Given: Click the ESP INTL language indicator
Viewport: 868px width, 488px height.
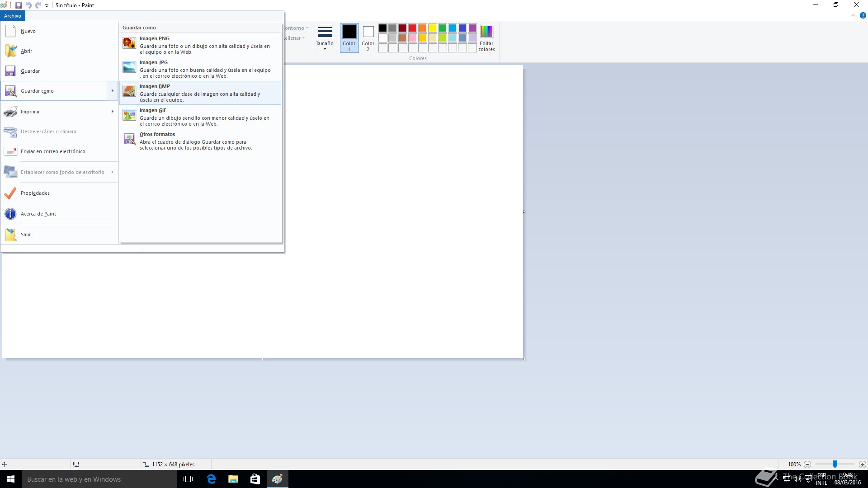Looking at the screenshot, I should tap(821, 479).
